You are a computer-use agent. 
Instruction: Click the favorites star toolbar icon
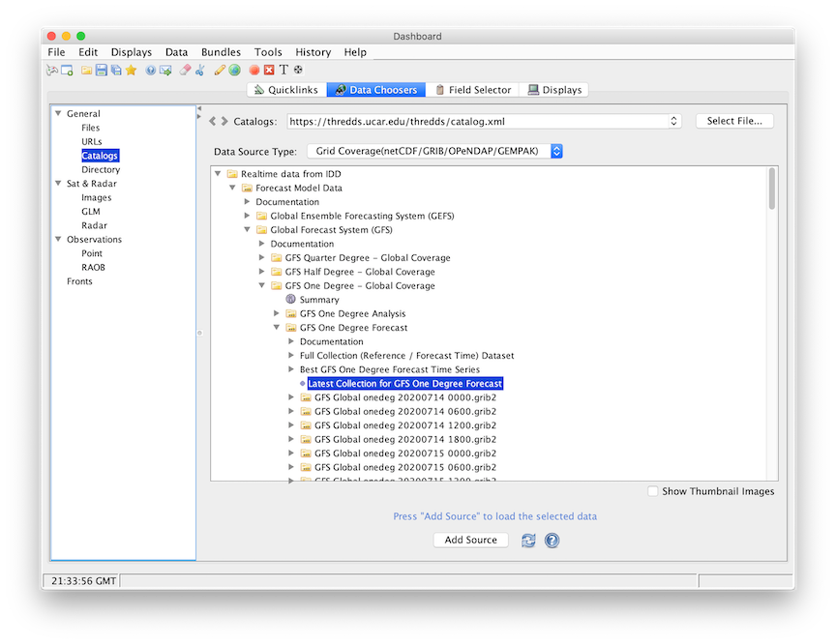coord(130,70)
